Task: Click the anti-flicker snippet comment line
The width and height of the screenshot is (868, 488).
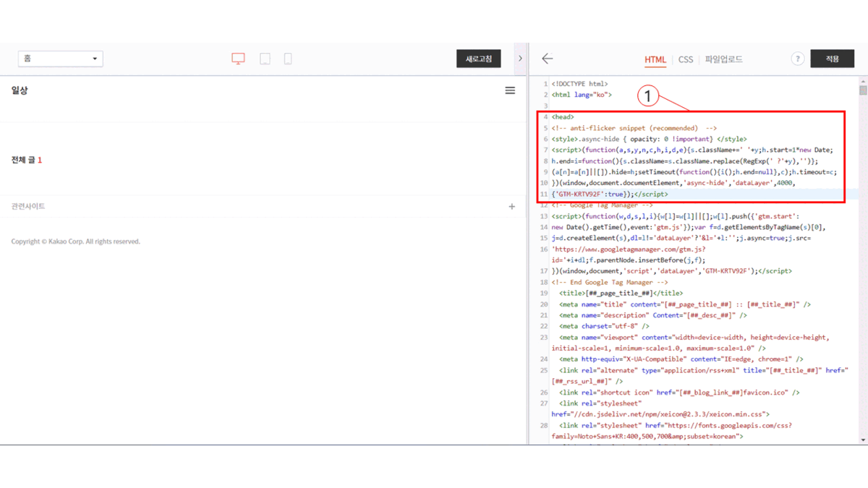Action: pos(634,128)
